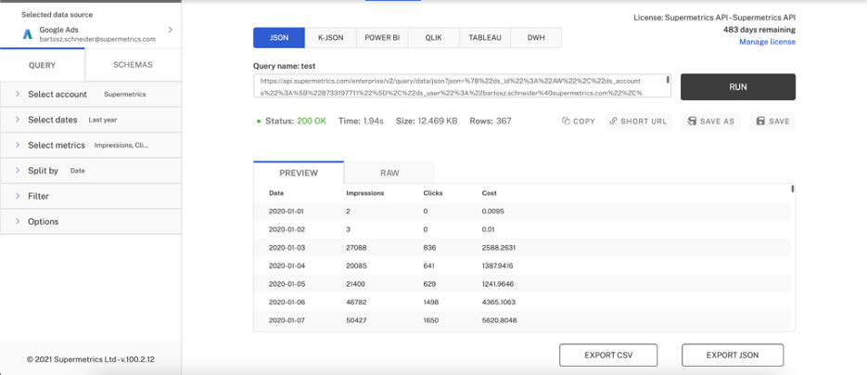Select the POWER BI format tab

[x=382, y=38]
